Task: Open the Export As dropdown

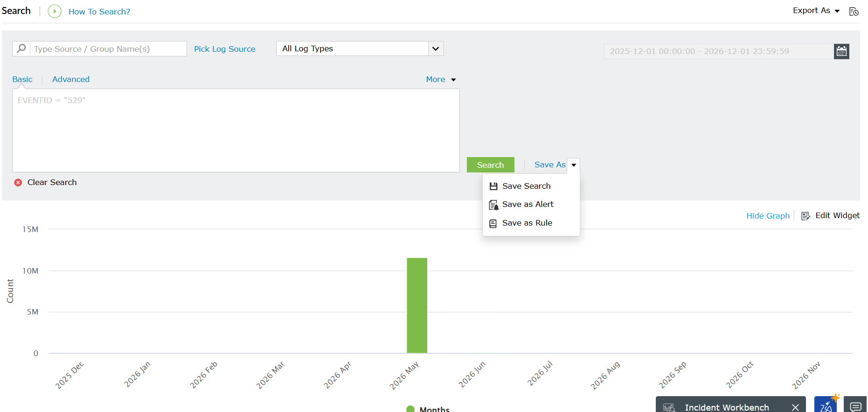Action: pyautogui.click(x=816, y=11)
